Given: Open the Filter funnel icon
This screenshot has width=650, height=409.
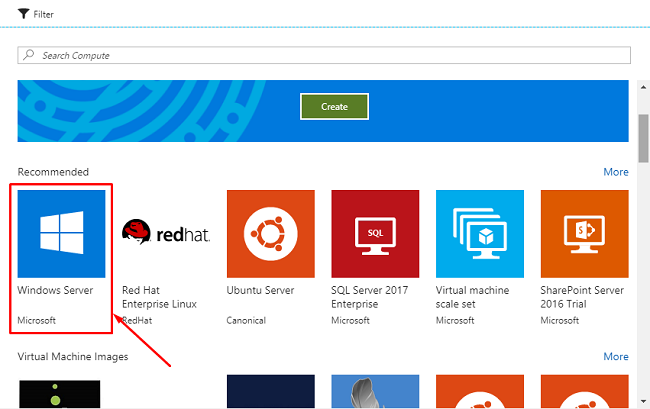Looking at the screenshot, I should (x=24, y=14).
